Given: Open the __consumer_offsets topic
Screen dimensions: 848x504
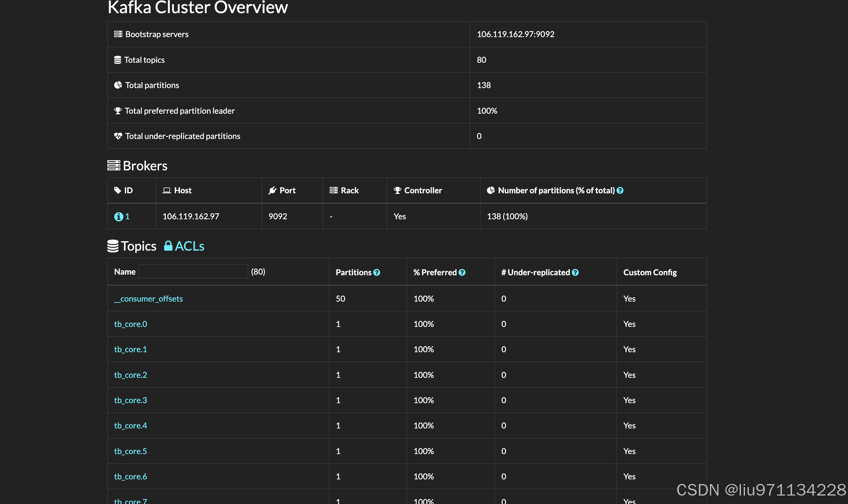Looking at the screenshot, I should 149,299.
